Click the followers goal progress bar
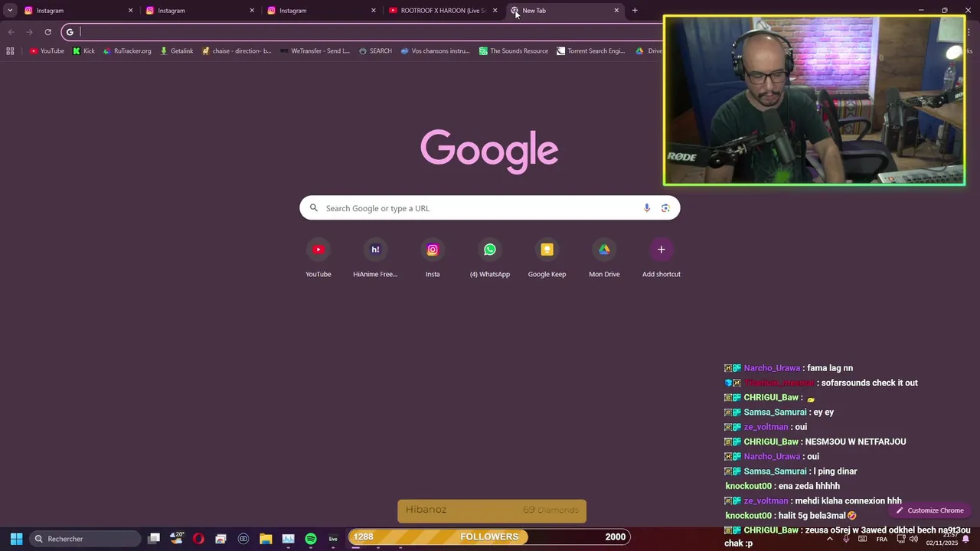 (x=489, y=537)
